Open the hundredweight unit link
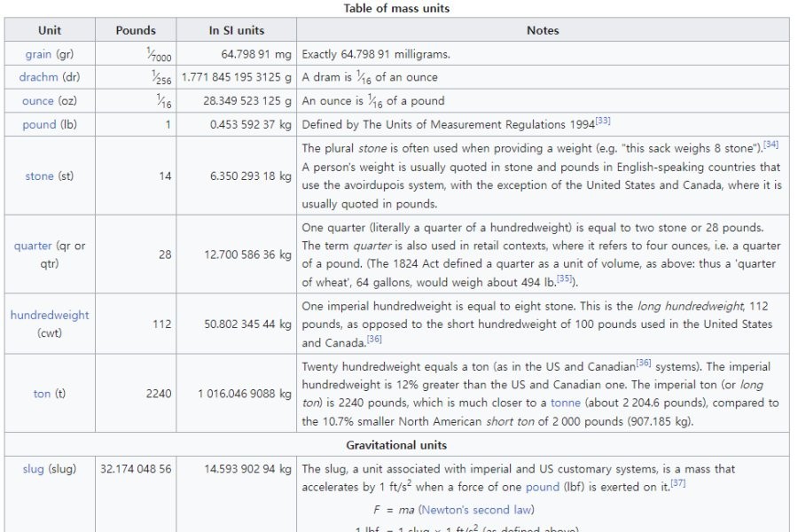This screenshot has width=798, height=532. (50, 316)
